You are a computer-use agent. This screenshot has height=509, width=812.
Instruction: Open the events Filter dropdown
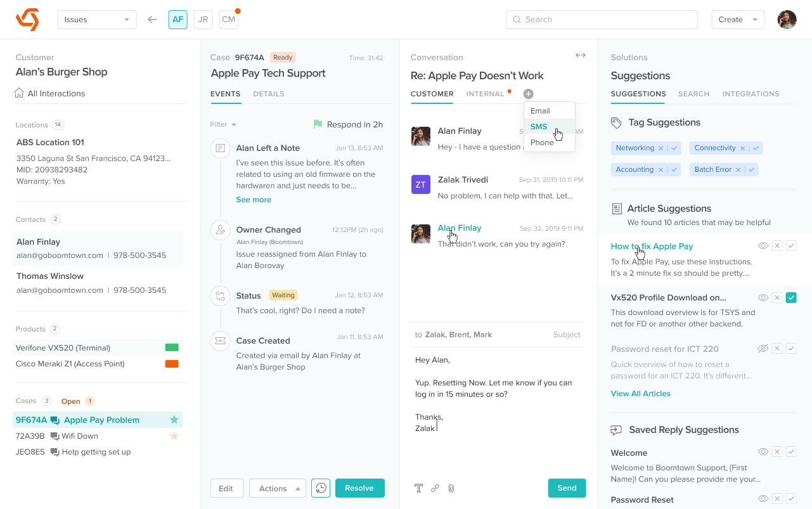pyautogui.click(x=223, y=125)
